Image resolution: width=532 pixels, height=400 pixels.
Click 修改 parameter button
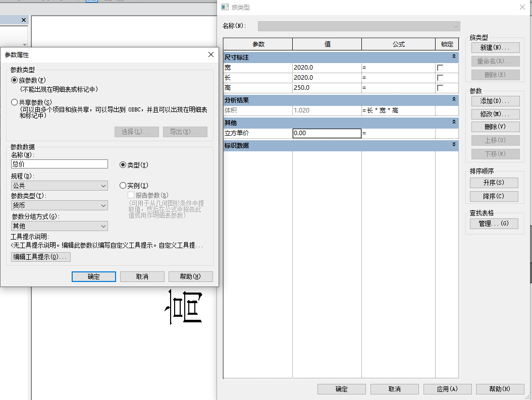[x=495, y=114]
